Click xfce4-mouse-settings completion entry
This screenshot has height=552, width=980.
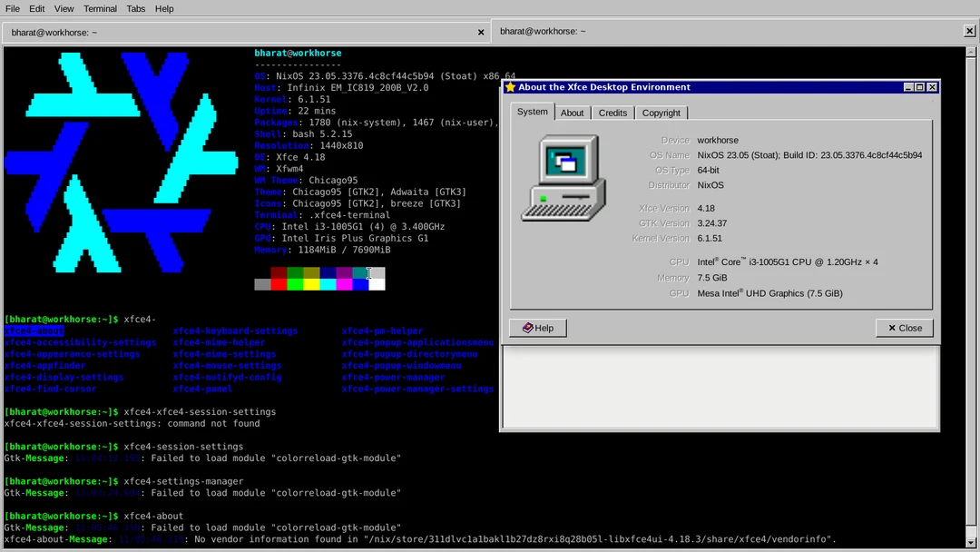click(x=227, y=366)
